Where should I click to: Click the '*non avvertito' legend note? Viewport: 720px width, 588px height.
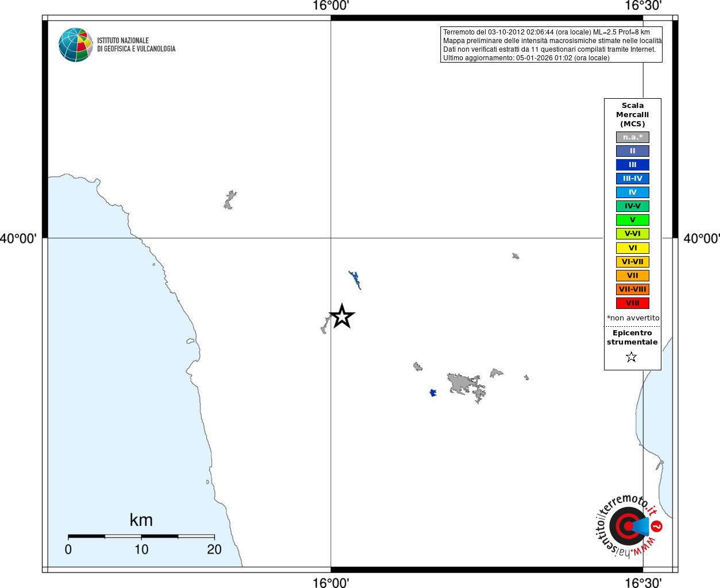click(x=633, y=318)
